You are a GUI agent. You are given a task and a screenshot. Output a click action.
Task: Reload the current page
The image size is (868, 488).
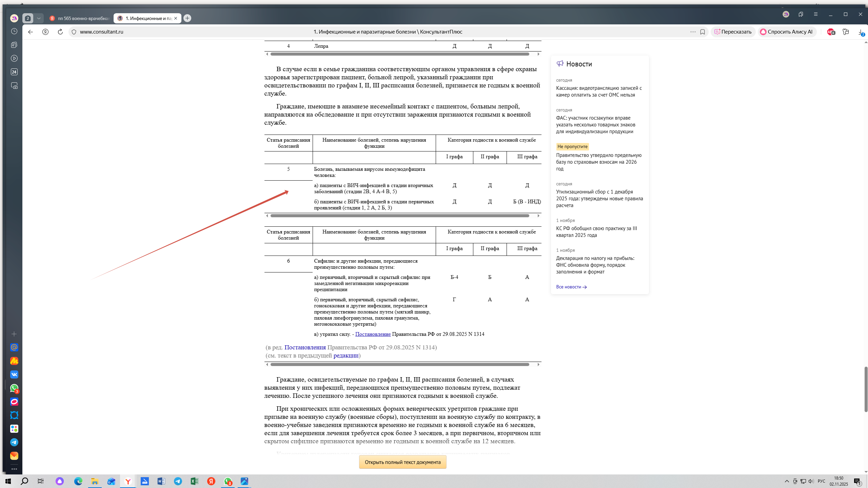(60, 32)
